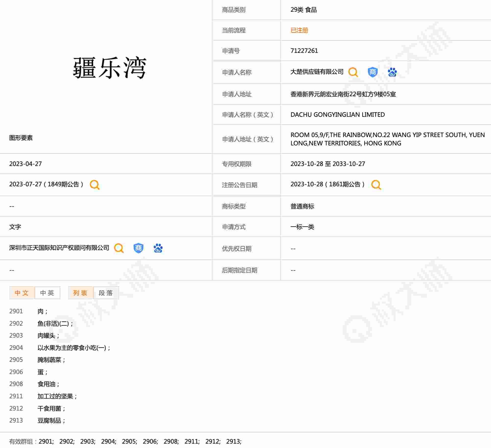491x448 pixels.
Task: Switch to 中文 language toggle
Action: (x=22, y=293)
